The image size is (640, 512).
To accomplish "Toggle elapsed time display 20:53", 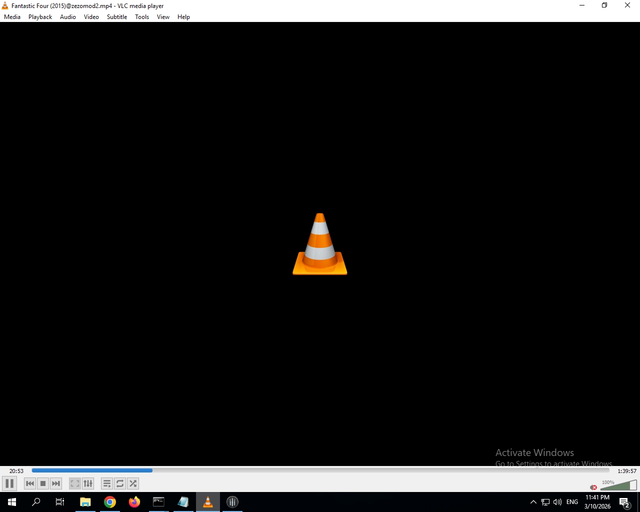I will tap(16, 471).
